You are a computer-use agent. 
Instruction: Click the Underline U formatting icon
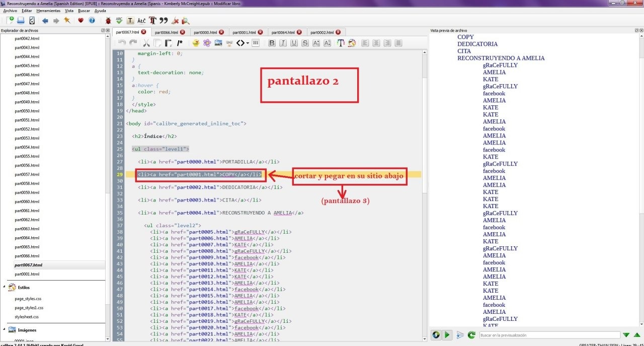[x=294, y=43]
